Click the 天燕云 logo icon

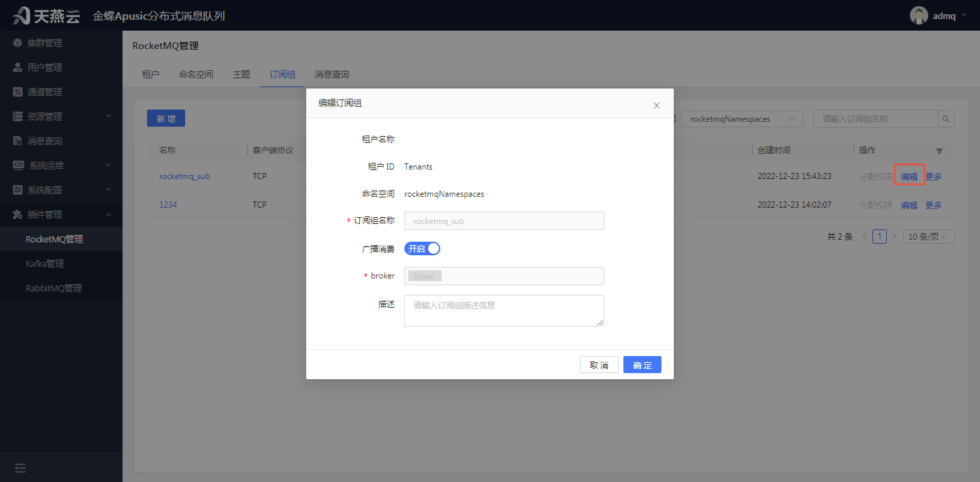click(20, 15)
